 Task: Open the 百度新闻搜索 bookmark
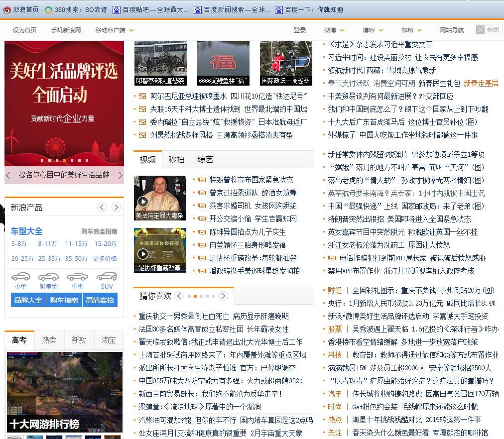(232, 9)
